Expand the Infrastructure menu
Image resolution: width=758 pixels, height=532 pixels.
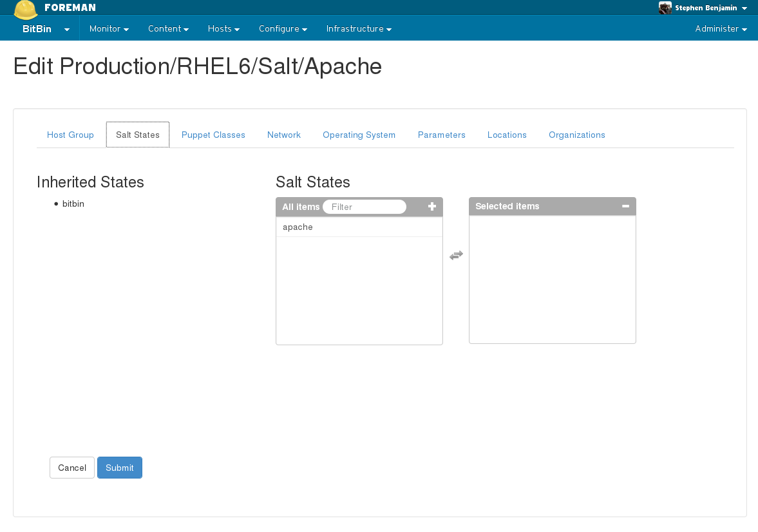359,29
